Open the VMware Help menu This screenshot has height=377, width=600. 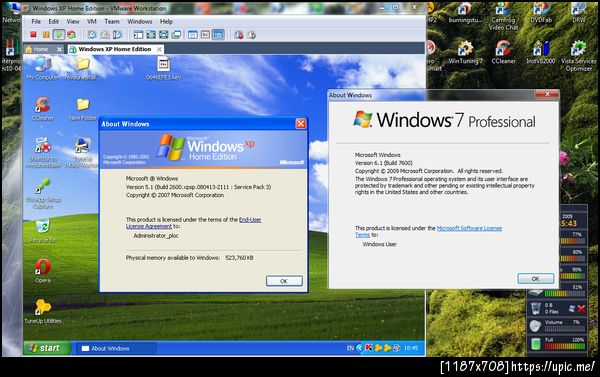pos(166,21)
